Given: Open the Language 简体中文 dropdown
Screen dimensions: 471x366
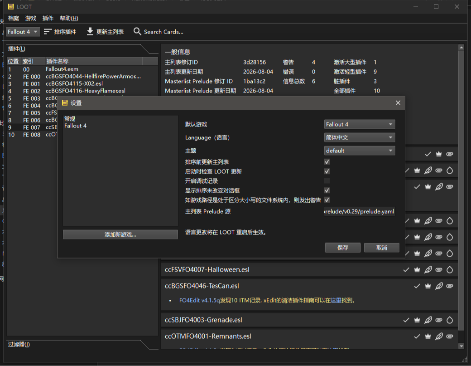Looking at the screenshot, I should [359, 137].
